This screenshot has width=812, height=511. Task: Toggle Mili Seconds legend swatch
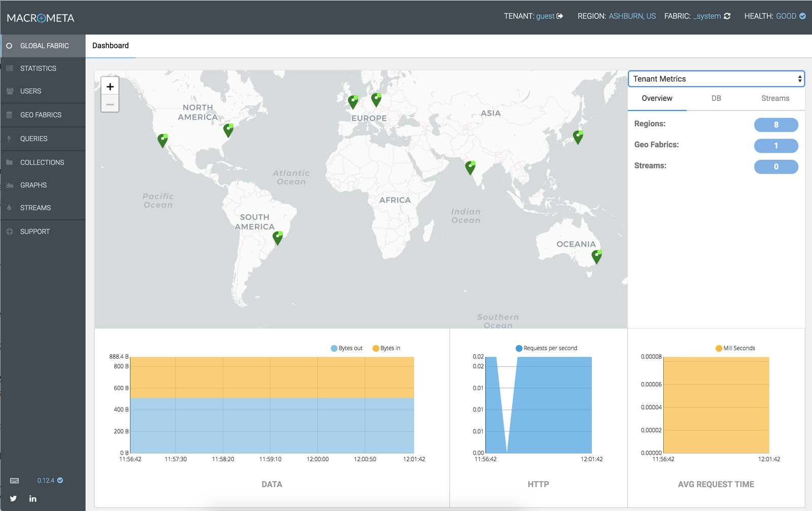[719, 348]
